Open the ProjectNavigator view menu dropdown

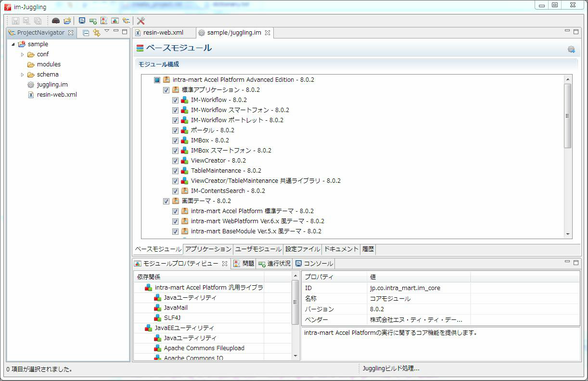pyautogui.click(x=107, y=32)
